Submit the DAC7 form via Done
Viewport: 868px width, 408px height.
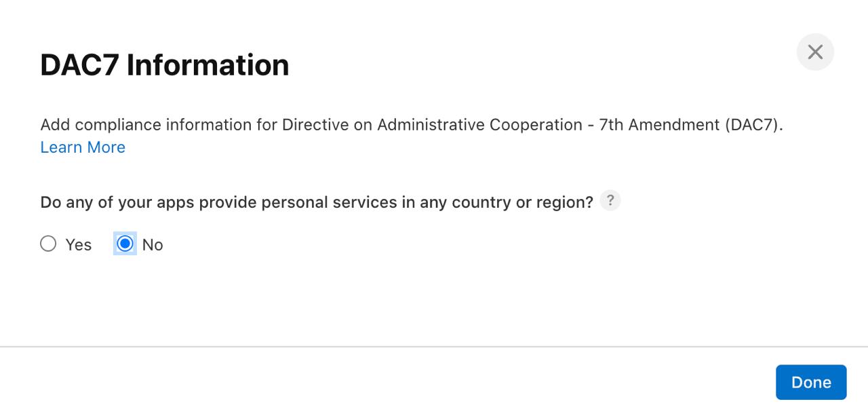[x=811, y=382]
